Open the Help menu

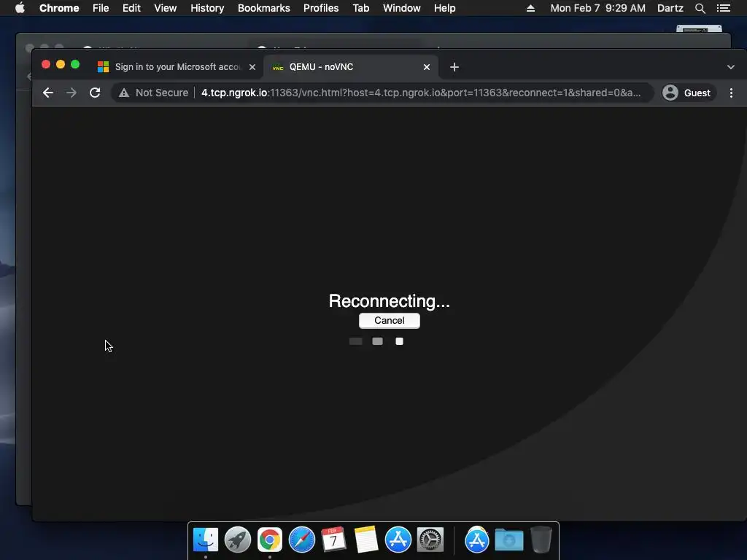[x=444, y=8]
